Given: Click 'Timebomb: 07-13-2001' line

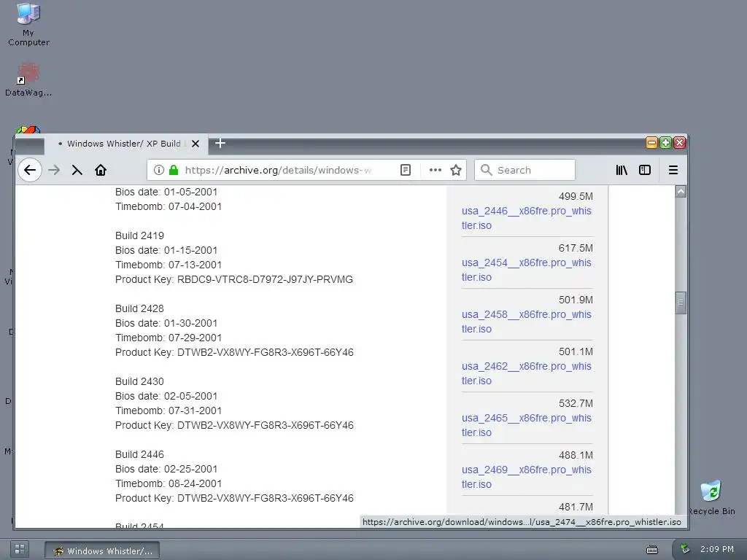Looking at the screenshot, I should (x=169, y=265).
